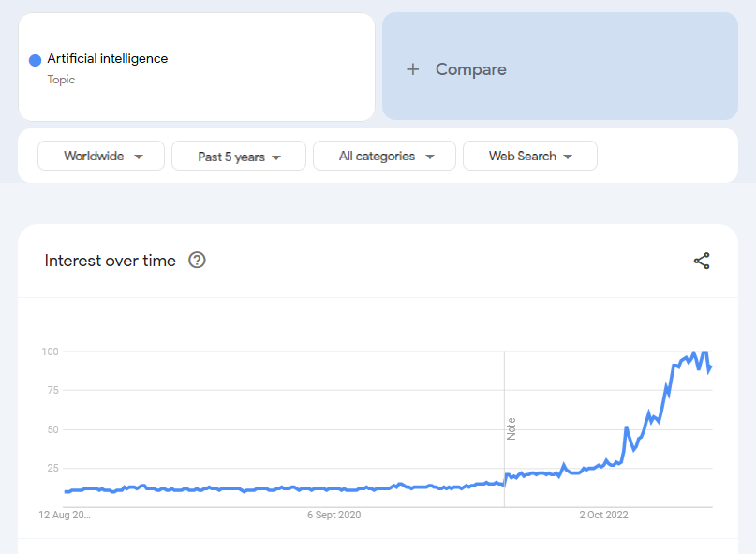Click the 100 value on the y-axis
The height and width of the screenshot is (554, 756).
point(50,352)
